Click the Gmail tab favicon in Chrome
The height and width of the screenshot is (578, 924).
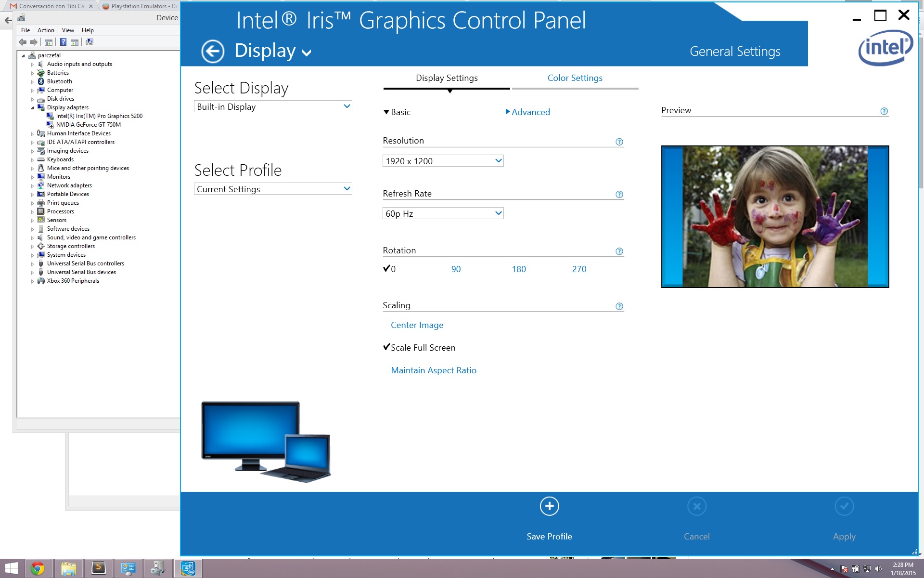pyautogui.click(x=13, y=6)
